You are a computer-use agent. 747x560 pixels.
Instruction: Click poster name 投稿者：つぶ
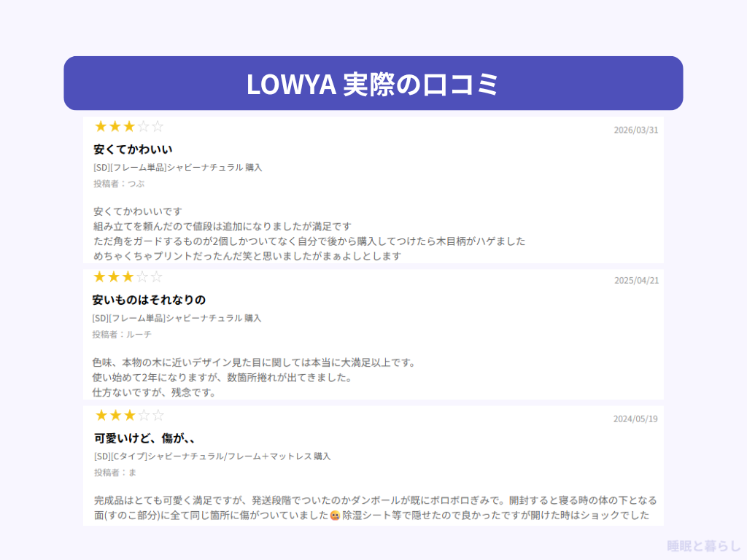point(119,184)
